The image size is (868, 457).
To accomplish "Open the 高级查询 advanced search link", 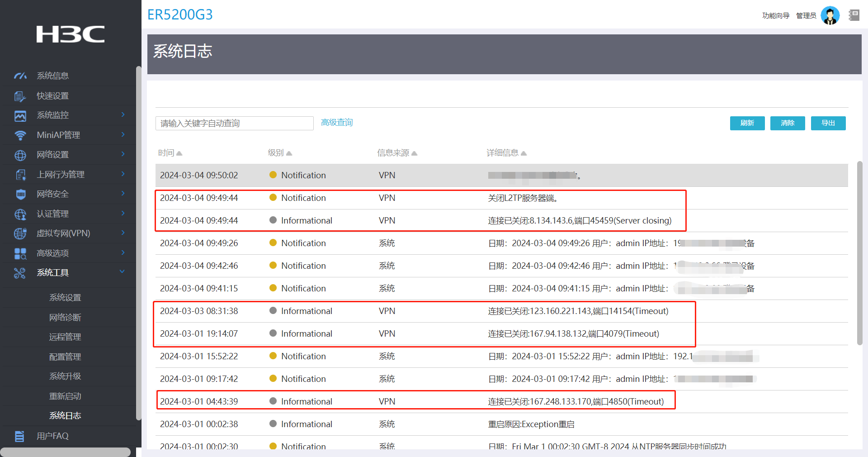I will tap(337, 123).
